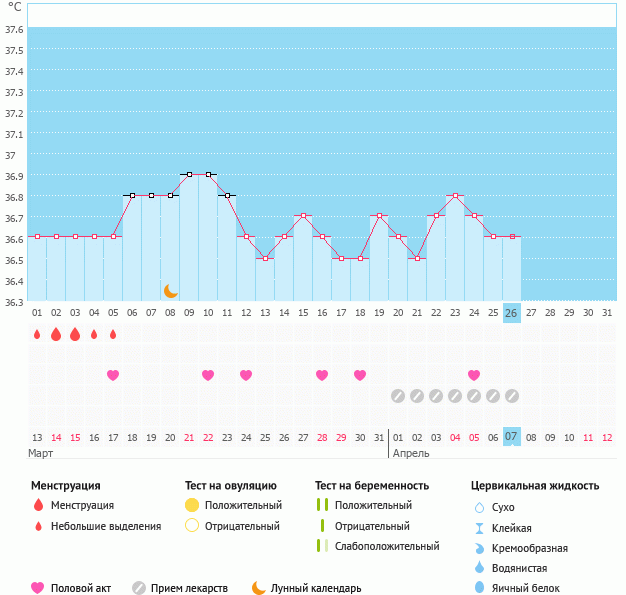Click the Положительный pregnancy test legend icon

click(x=323, y=505)
